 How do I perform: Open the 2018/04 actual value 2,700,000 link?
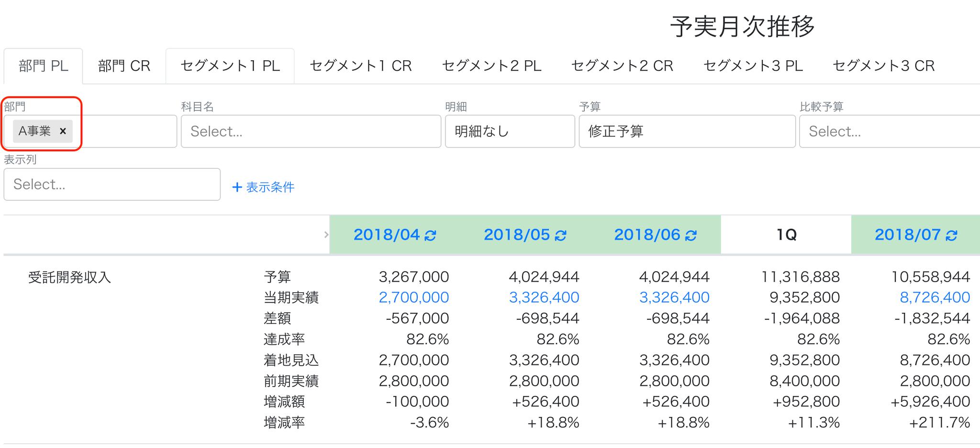(413, 297)
